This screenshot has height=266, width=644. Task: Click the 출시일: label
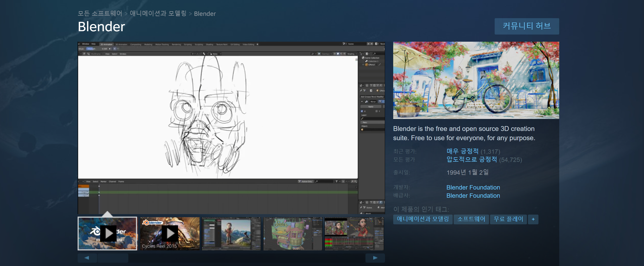coord(401,172)
